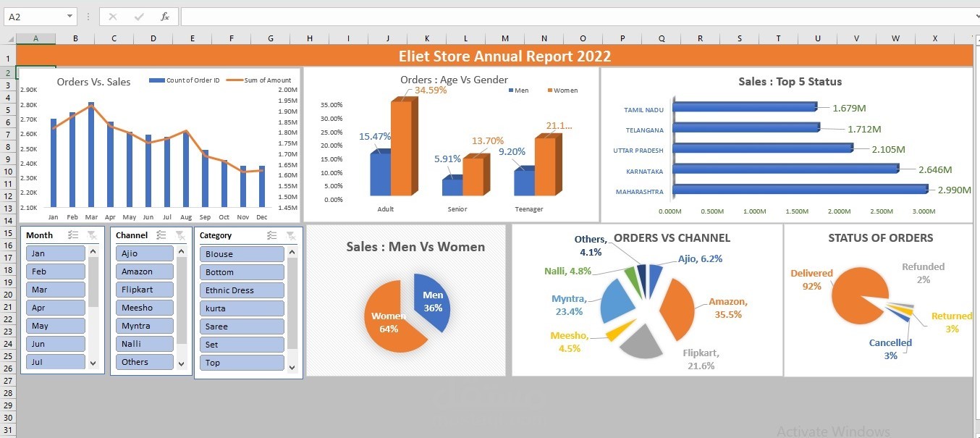This screenshot has height=438, width=980.
Task: Click the blue Men legend marker
Action: (x=511, y=90)
